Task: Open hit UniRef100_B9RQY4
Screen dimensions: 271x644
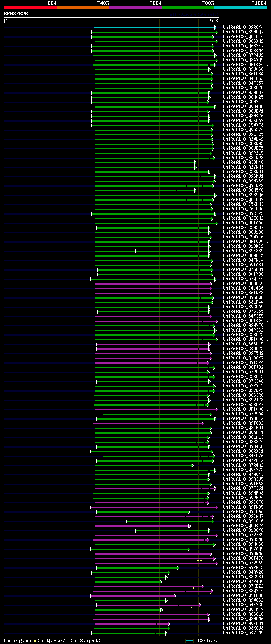Action: (x=243, y=27)
